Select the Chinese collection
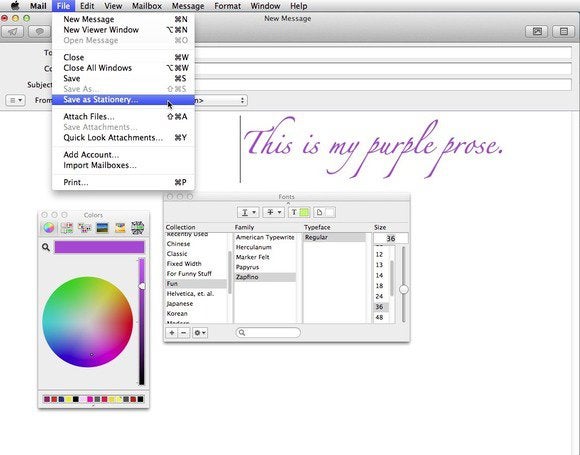The image size is (580, 455). [x=196, y=244]
